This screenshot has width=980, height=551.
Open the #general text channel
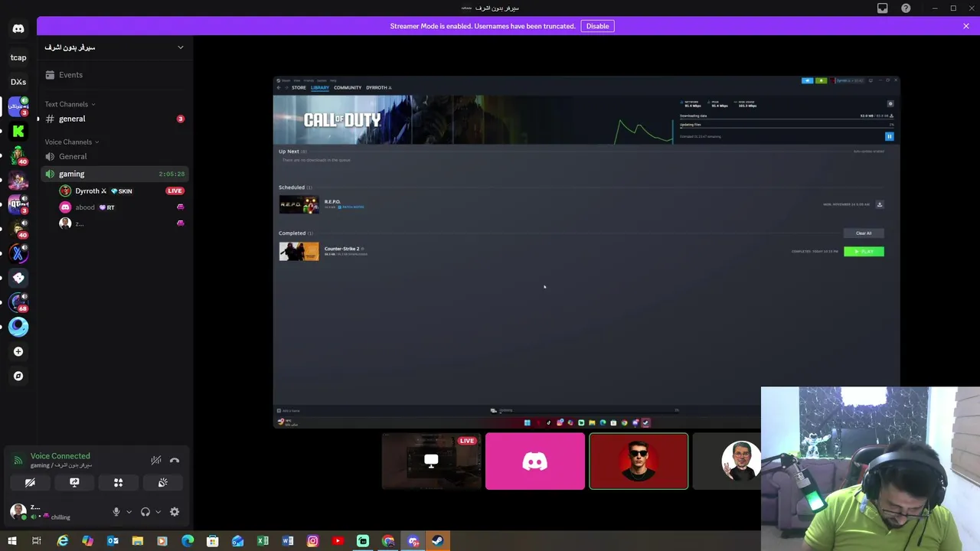pyautogui.click(x=115, y=119)
